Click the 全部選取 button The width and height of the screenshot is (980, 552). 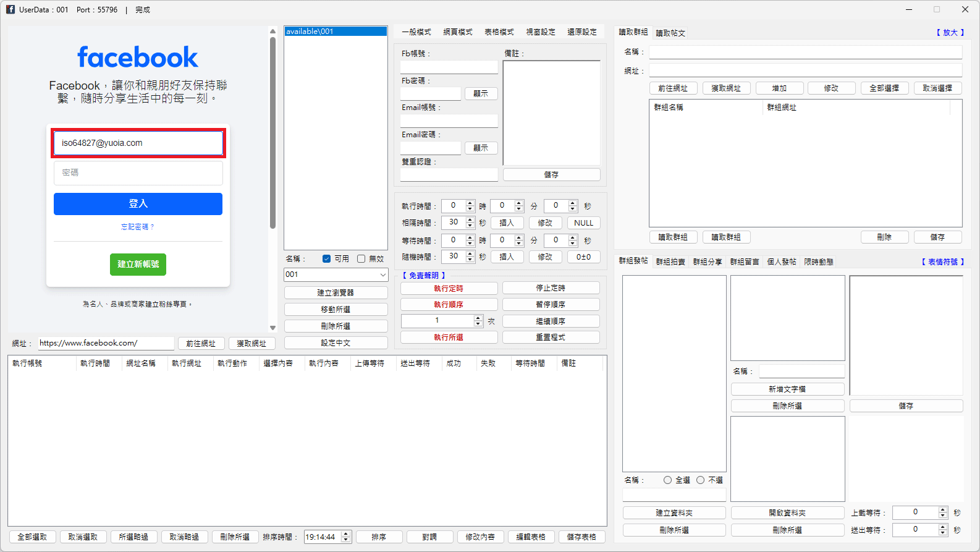tap(32, 537)
